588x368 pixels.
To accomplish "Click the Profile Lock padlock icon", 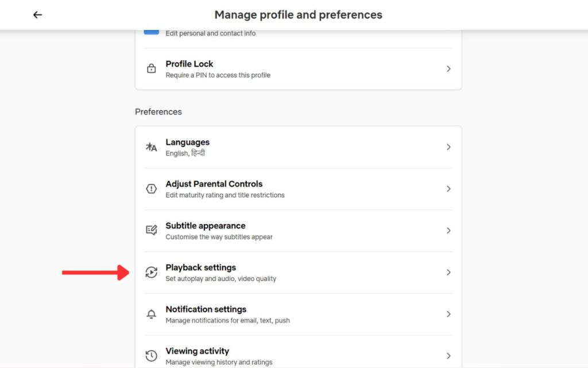I will [152, 69].
